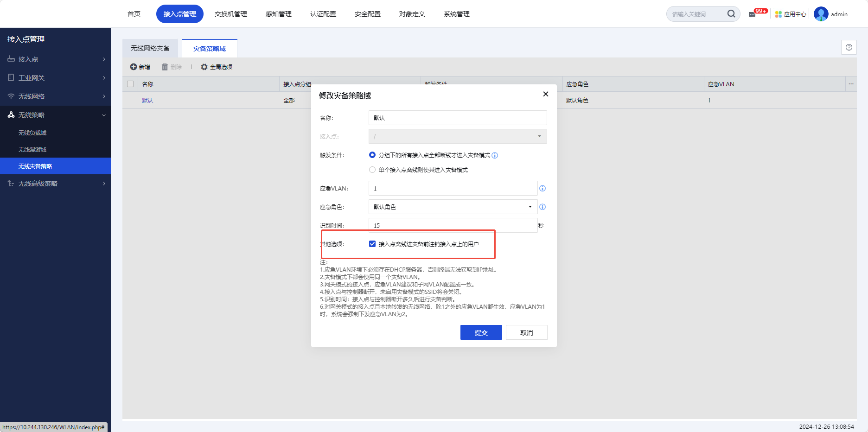Switch to 无线网络灾备 tab
This screenshot has height=432, width=868.
[150, 48]
